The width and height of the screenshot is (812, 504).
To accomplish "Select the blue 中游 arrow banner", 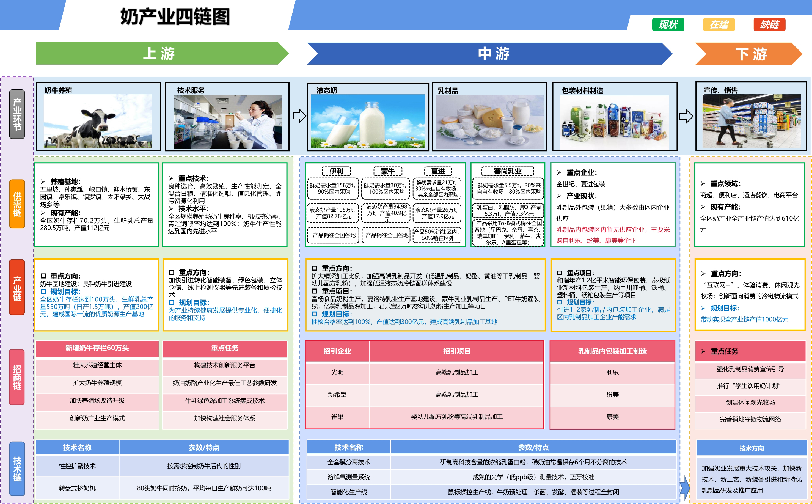I will [489, 53].
